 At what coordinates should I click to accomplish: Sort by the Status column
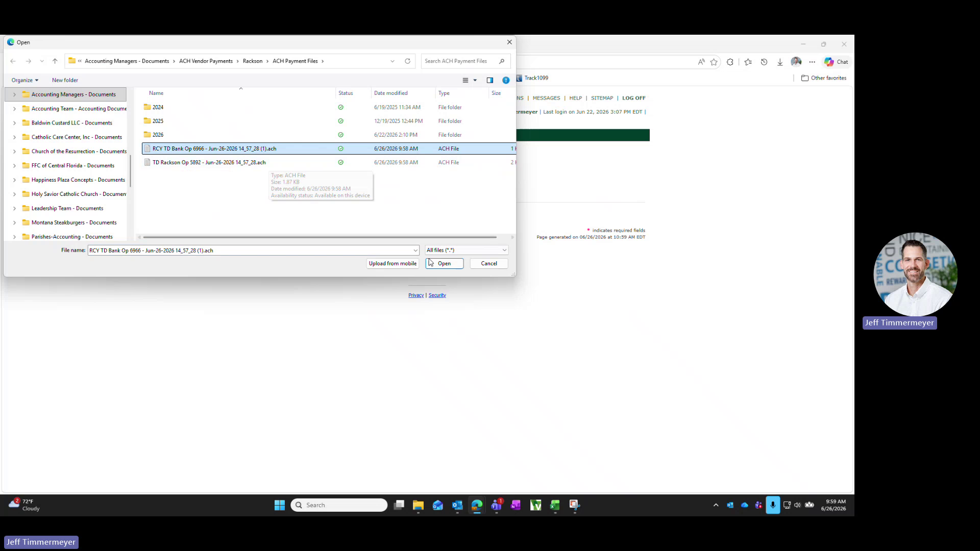346,93
